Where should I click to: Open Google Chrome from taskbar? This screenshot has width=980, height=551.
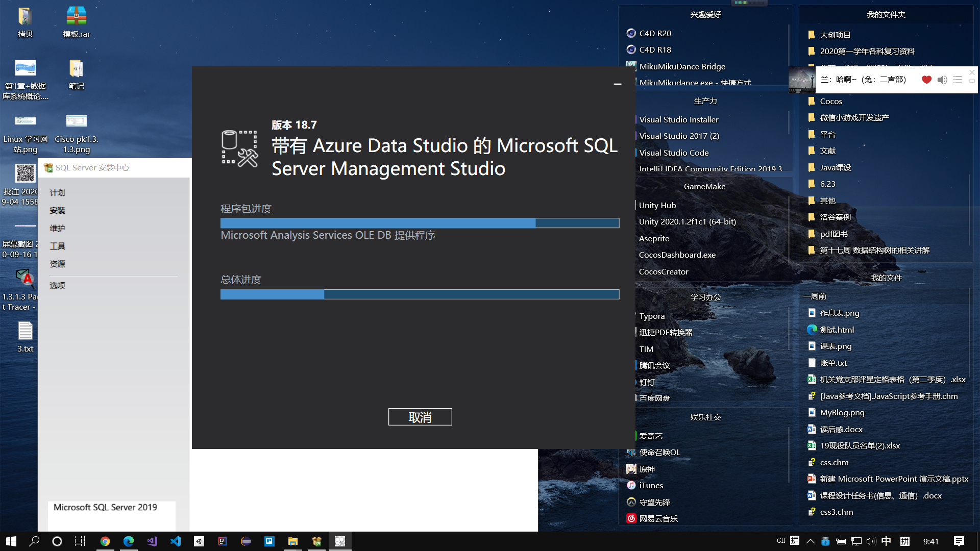pos(105,541)
